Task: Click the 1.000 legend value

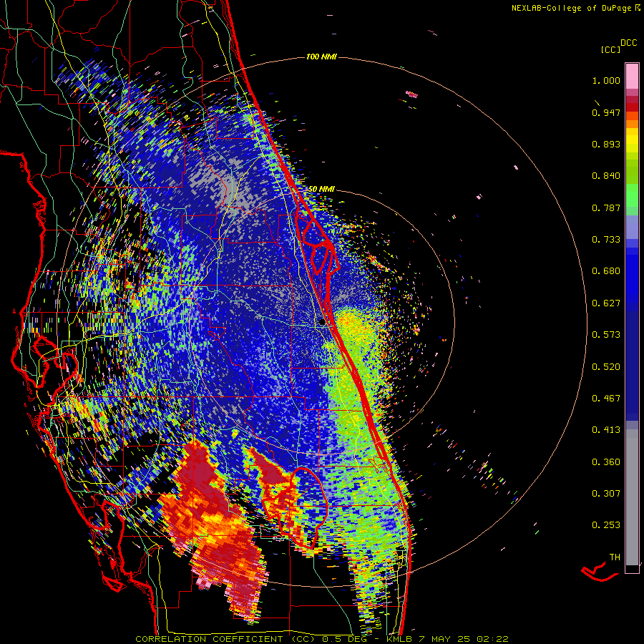Action: (606, 80)
